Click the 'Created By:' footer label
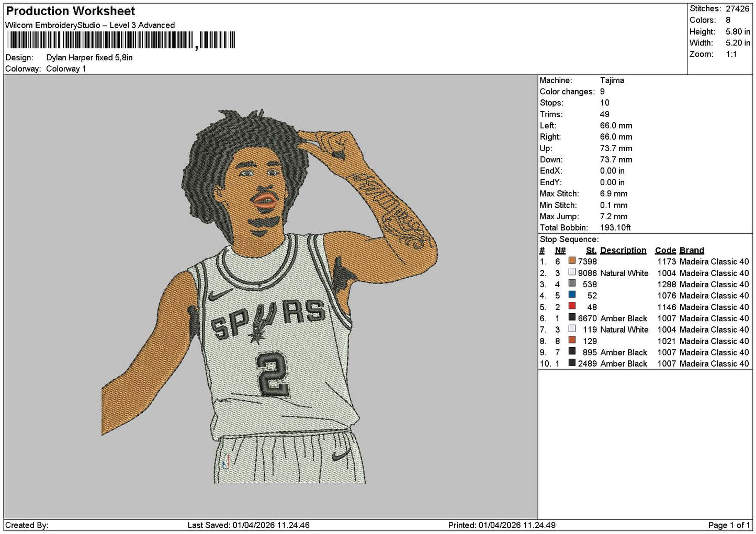 point(27,525)
